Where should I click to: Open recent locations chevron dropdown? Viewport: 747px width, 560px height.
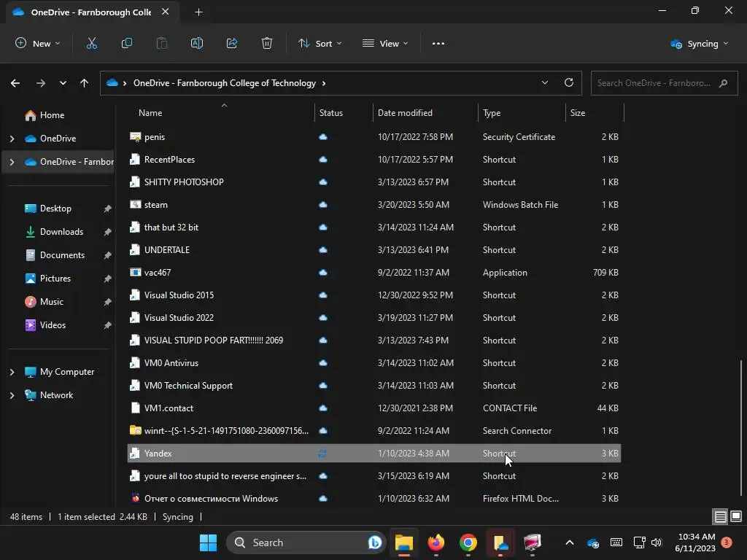click(63, 83)
